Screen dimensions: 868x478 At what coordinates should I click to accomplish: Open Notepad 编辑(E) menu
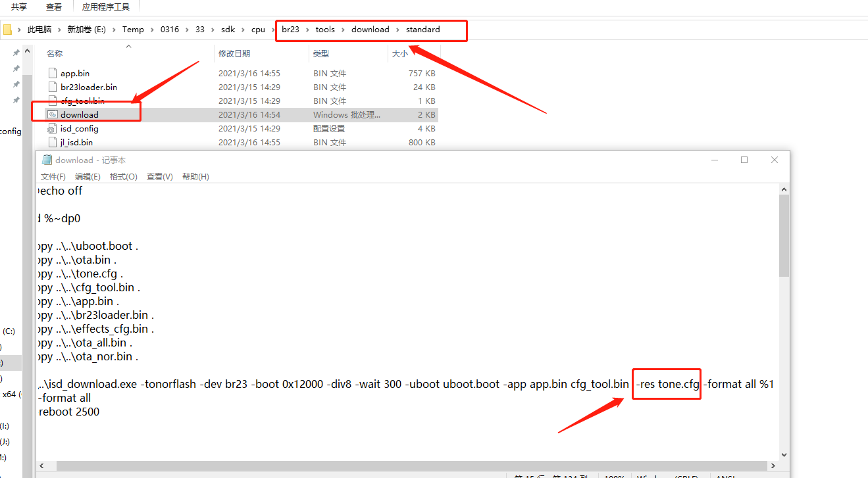tap(88, 177)
